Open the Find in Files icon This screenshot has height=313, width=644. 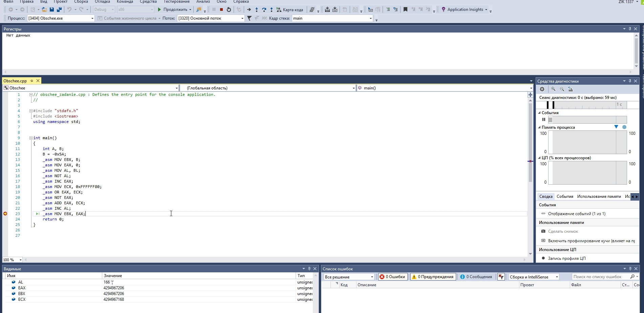[199, 9]
